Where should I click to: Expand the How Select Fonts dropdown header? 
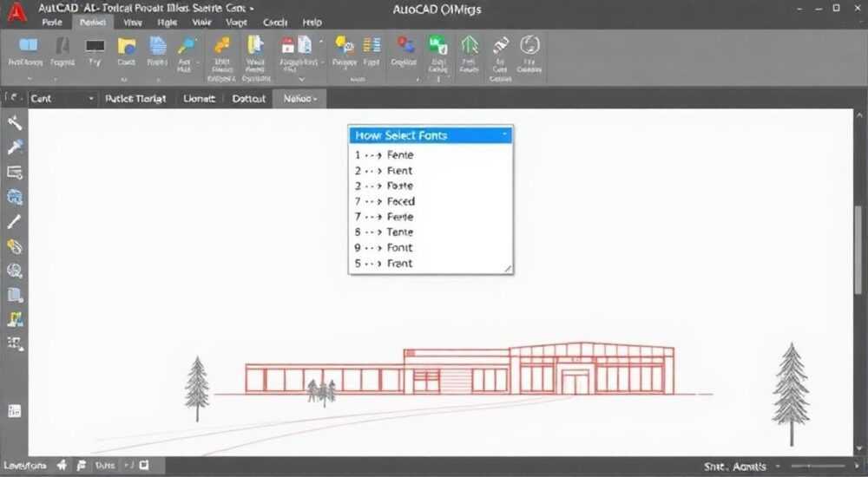[x=431, y=135]
